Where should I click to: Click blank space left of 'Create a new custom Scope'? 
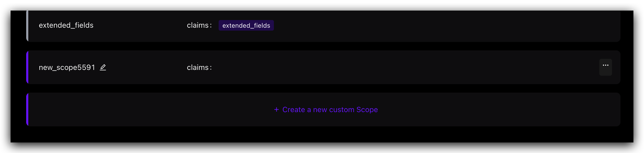(x=151, y=109)
